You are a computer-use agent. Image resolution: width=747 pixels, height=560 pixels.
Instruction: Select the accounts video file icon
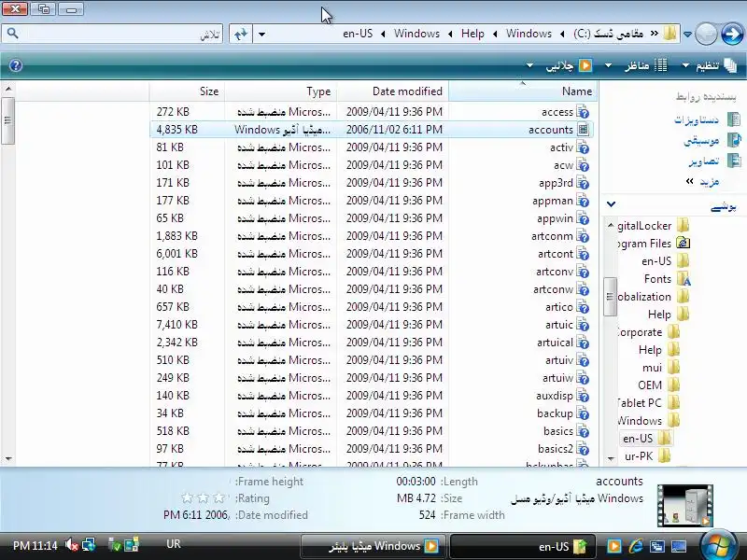tap(583, 130)
